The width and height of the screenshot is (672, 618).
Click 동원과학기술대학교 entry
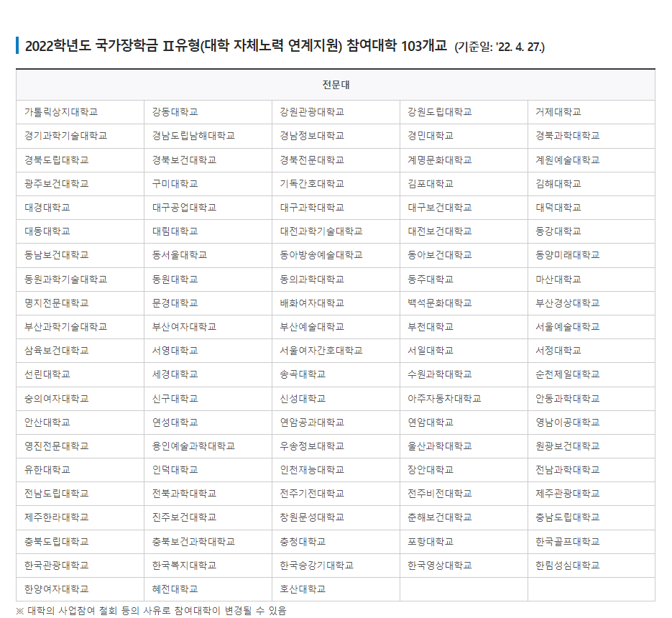(80, 280)
